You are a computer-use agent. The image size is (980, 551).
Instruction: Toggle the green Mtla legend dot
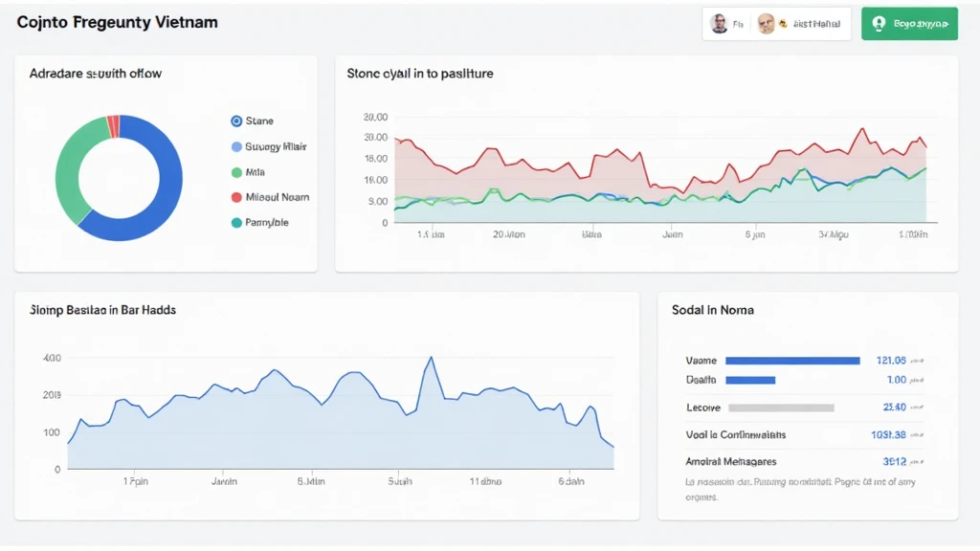click(x=236, y=172)
